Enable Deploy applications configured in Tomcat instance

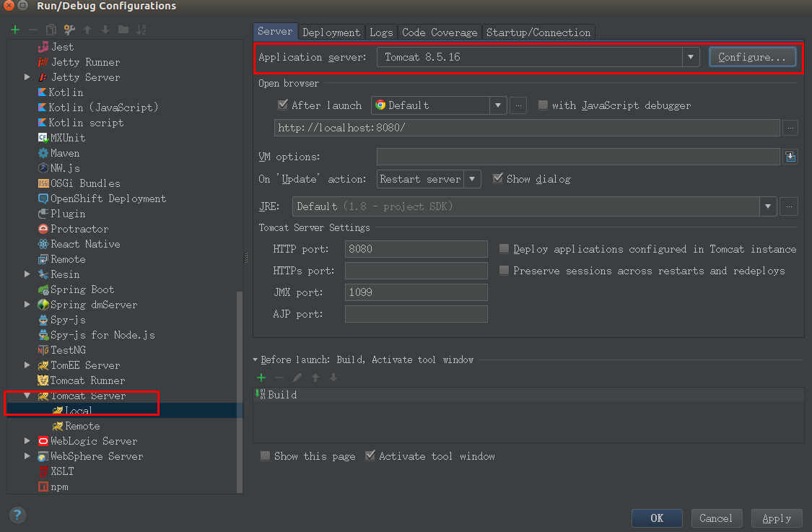point(504,248)
